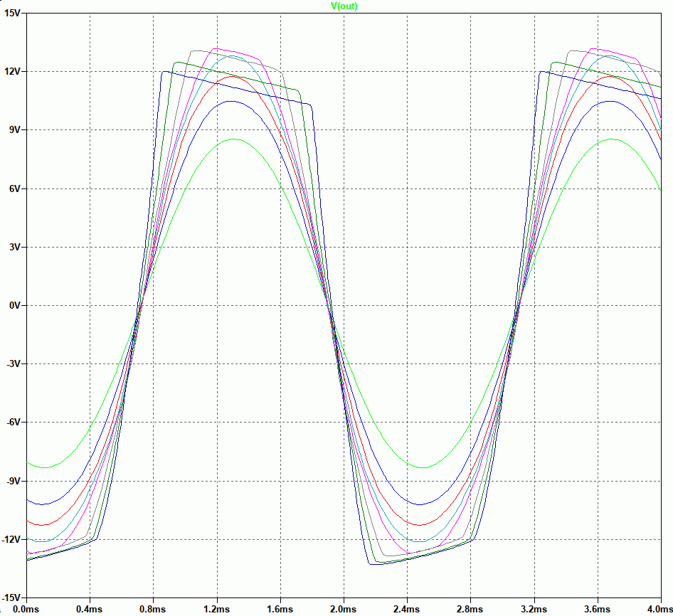Click first peak of light green sine trace
This screenshot has width=673, height=616.
point(234,139)
